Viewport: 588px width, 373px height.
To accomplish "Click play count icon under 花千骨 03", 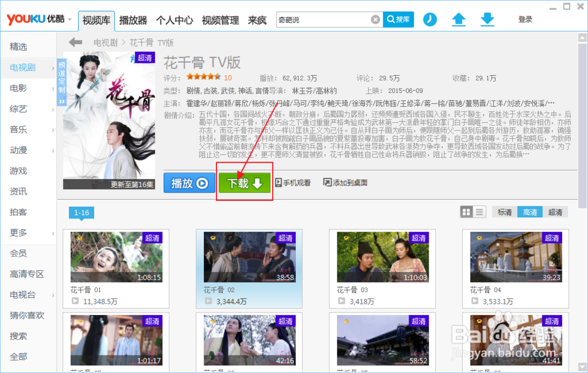I will 342,301.
